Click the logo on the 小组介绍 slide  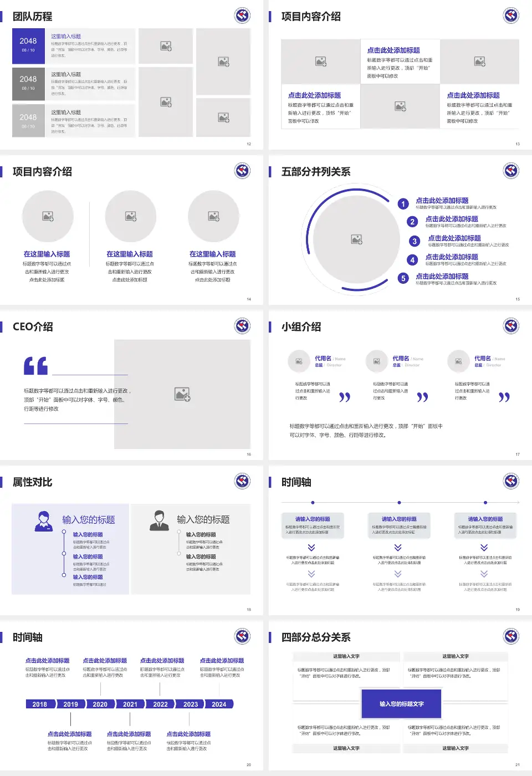coord(510,326)
